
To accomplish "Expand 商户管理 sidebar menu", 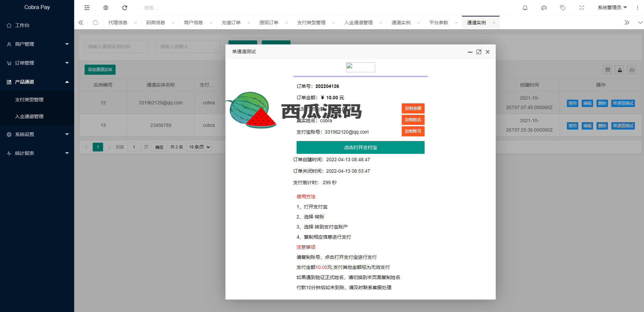I will click(x=37, y=44).
